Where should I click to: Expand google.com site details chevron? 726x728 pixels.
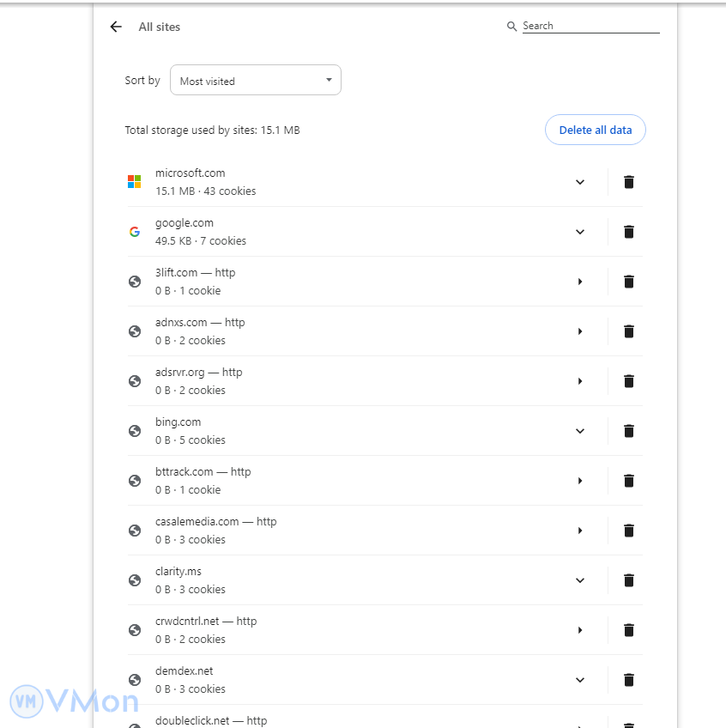(x=580, y=232)
